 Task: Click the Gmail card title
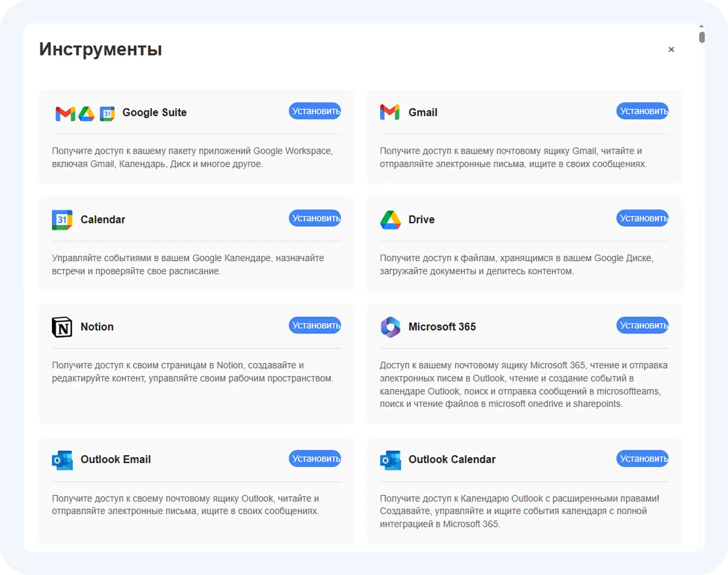tap(423, 113)
